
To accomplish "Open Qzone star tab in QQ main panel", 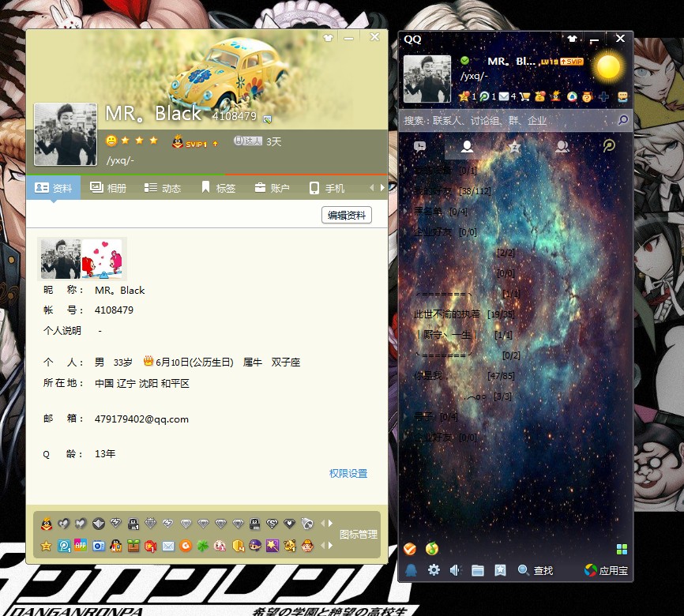I will pyautogui.click(x=515, y=146).
